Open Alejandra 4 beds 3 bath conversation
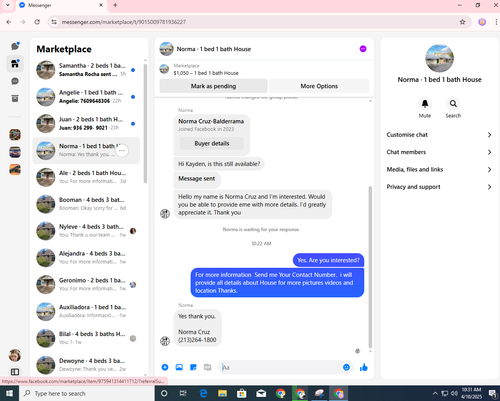This screenshot has height=401, width=500. [86, 258]
